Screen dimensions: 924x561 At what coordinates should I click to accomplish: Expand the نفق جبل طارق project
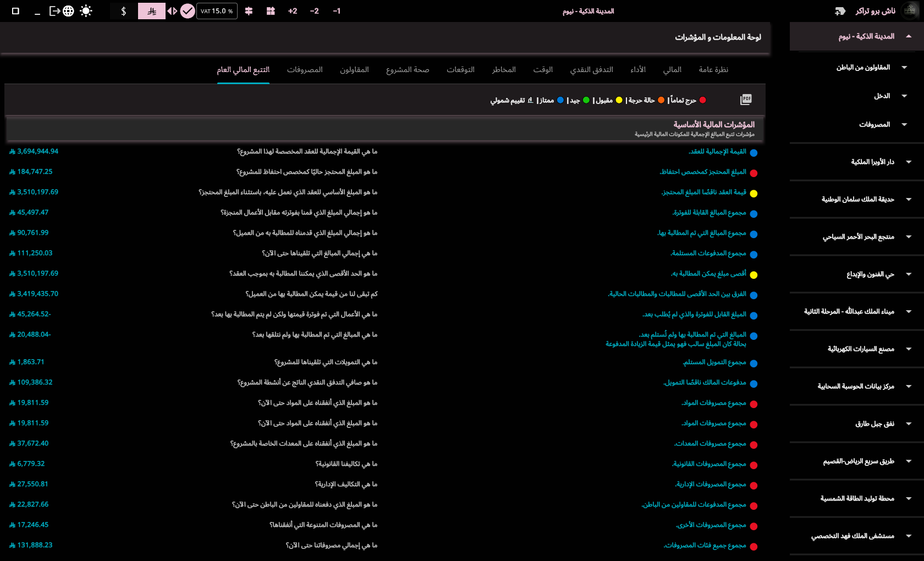tap(857, 424)
